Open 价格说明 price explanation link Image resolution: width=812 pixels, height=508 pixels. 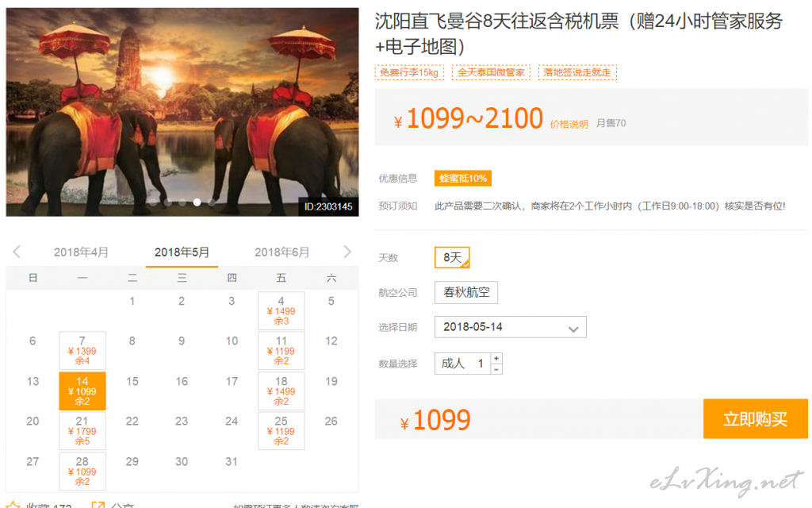coord(569,124)
